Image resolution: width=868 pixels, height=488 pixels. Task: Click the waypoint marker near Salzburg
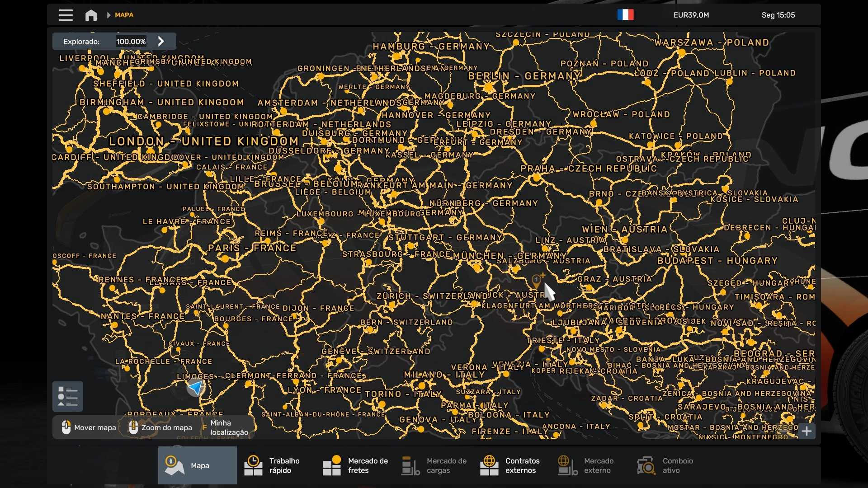(537, 281)
